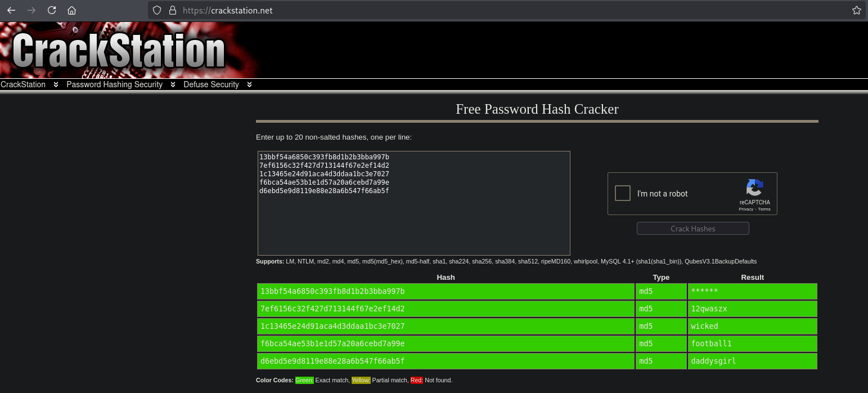Viewport: 868px width, 393px height.
Task: Bookmark this page with star icon
Action: point(856,10)
